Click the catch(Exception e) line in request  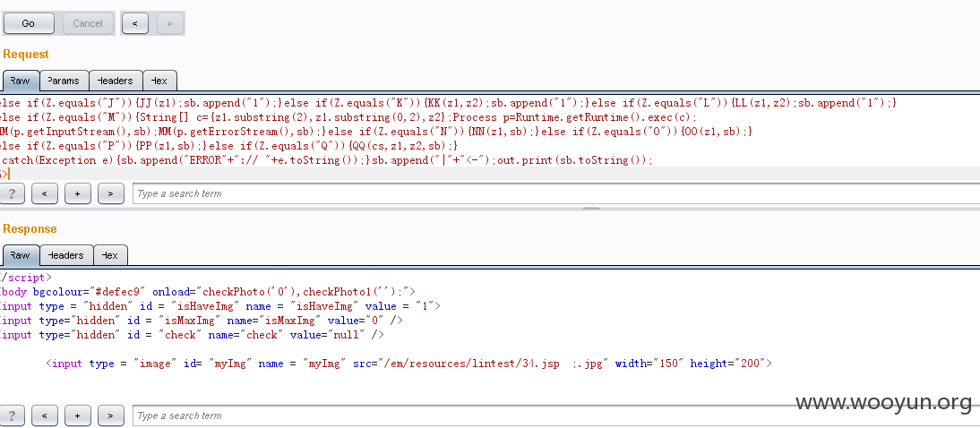[326, 160]
